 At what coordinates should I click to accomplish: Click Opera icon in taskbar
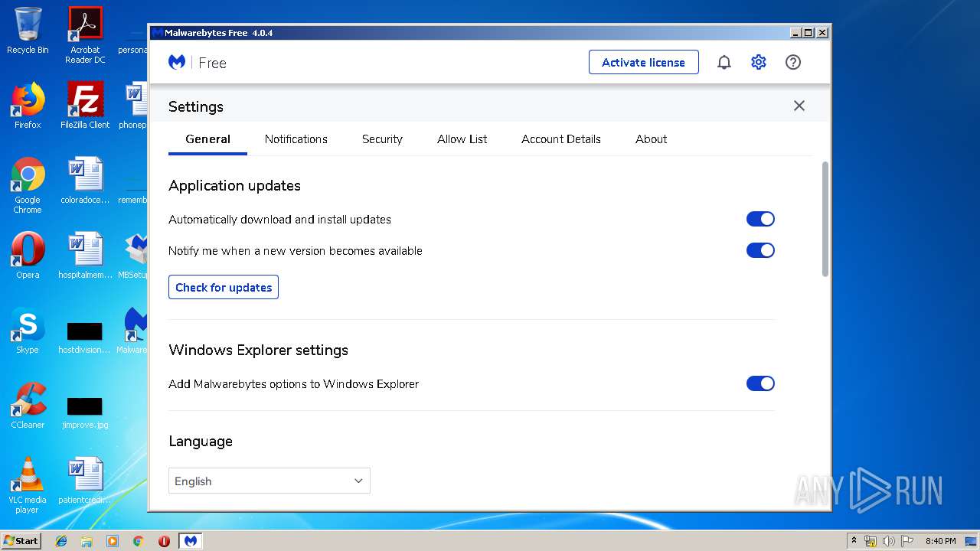coord(164,541)
